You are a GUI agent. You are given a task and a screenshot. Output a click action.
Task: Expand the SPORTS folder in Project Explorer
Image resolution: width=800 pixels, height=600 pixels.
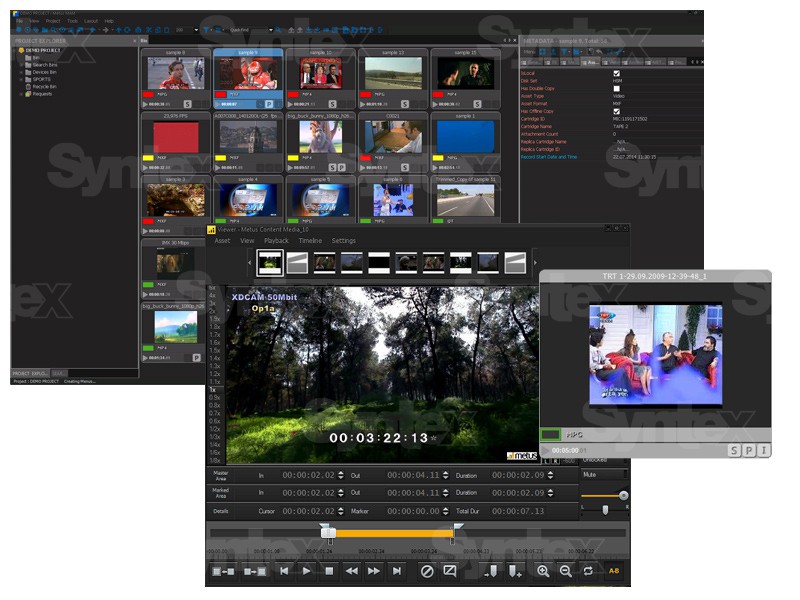click(x=23, y=79)
